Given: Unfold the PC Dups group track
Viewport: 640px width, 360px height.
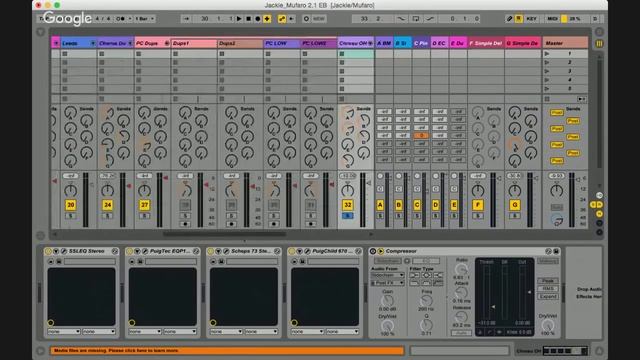Looking at the screenshot, I should click(167, 43).
